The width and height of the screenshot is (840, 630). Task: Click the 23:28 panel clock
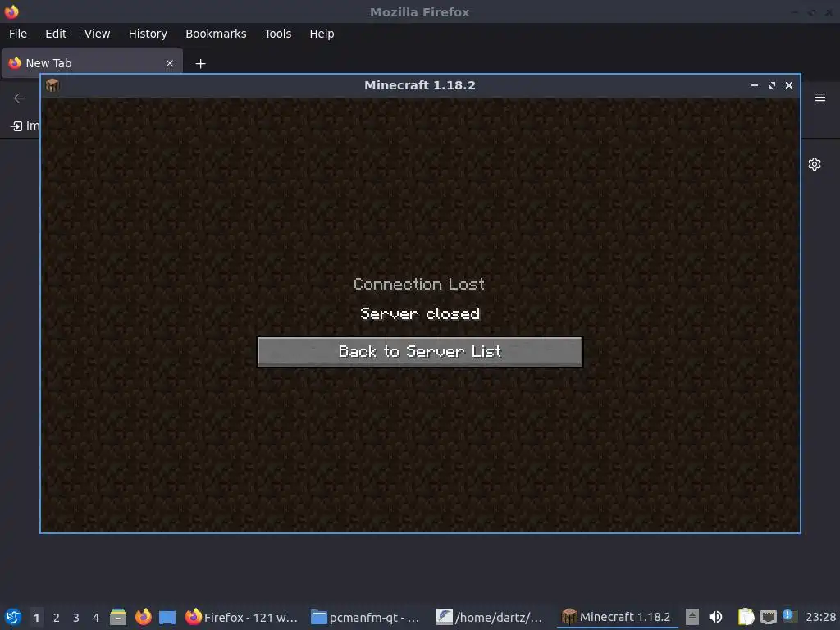click(x=820, y=617)
